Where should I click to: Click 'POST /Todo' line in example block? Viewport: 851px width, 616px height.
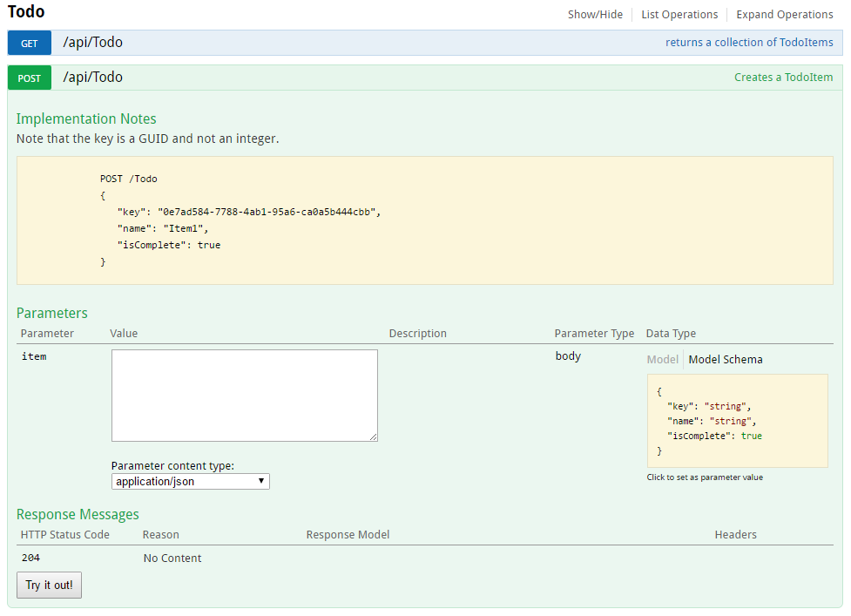[x=129, y=179]
